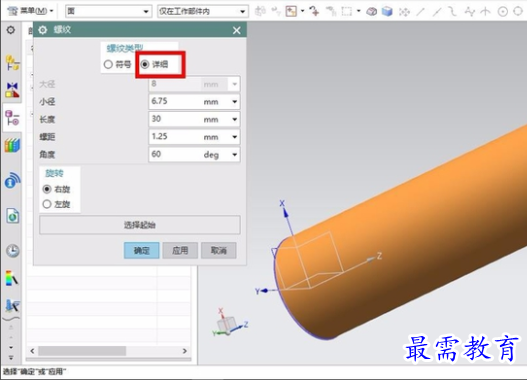Viewport: 527px width, 380px height.
Task: Toggle the first diagonal line snap icon
Action: pos(420,12)
